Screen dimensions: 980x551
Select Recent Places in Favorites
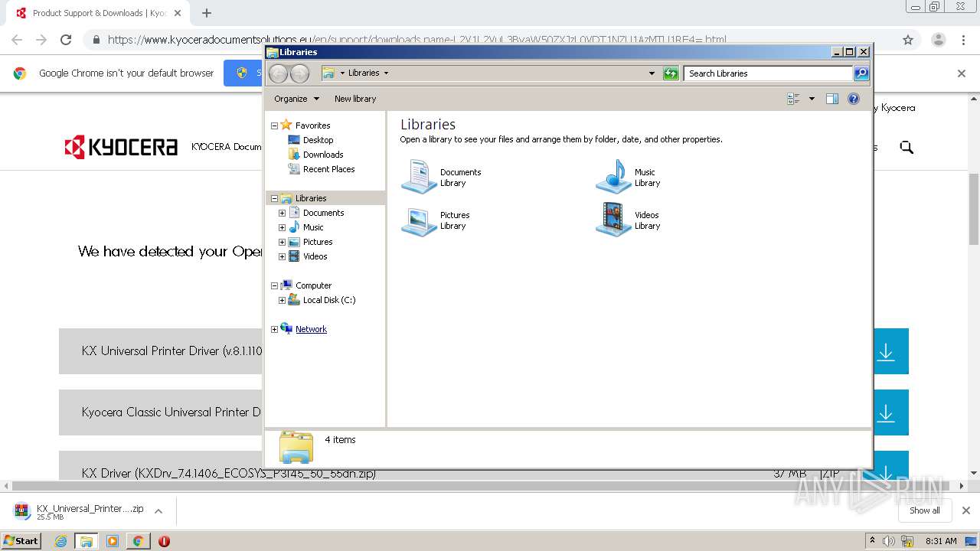click(329, 169)
